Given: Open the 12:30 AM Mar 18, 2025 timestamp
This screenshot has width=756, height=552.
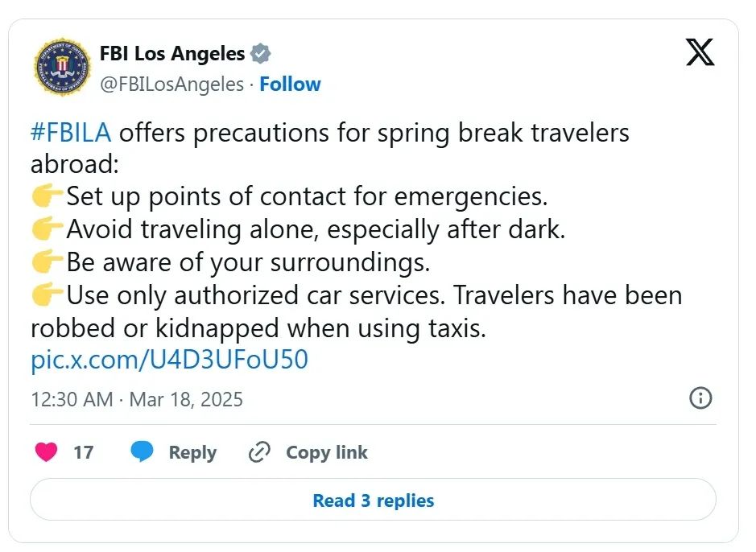Looking at the screenshot, I should [x=137, y=399].
